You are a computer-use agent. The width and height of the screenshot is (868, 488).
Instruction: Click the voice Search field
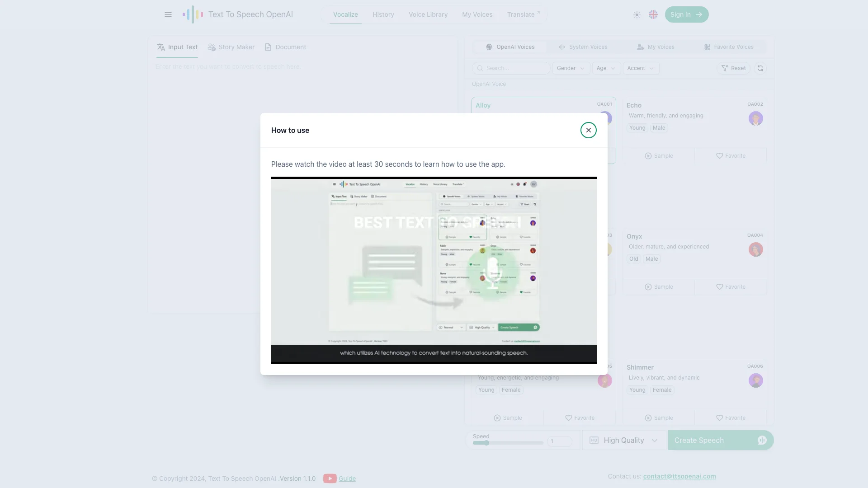[511, 68]
